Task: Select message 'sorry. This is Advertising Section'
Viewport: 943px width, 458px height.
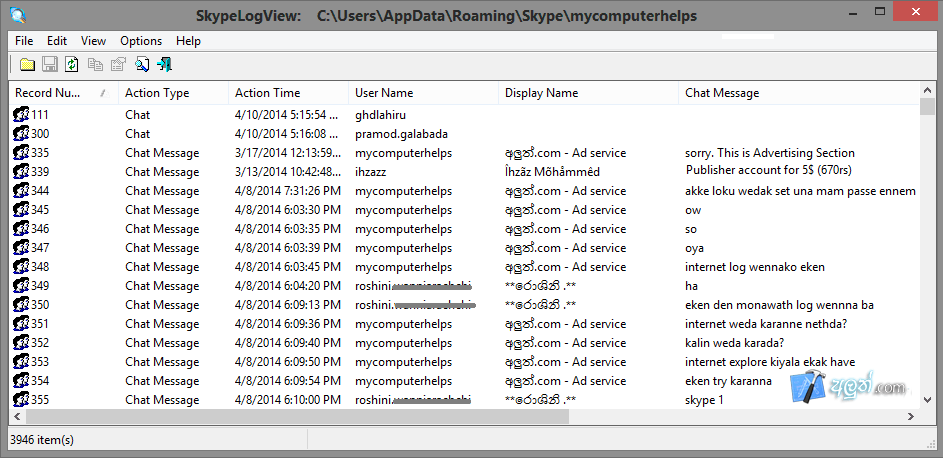Action: (x=770, y=153)
